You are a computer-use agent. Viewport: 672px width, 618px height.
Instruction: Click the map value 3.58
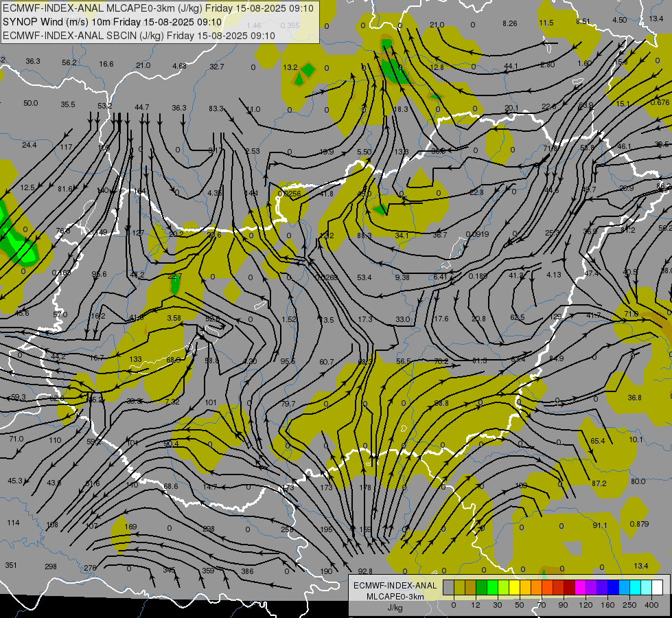[x=174, y=318]
